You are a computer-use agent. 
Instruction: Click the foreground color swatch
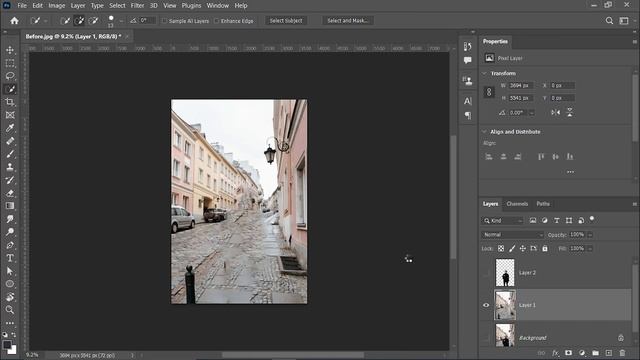click(7, 345)
